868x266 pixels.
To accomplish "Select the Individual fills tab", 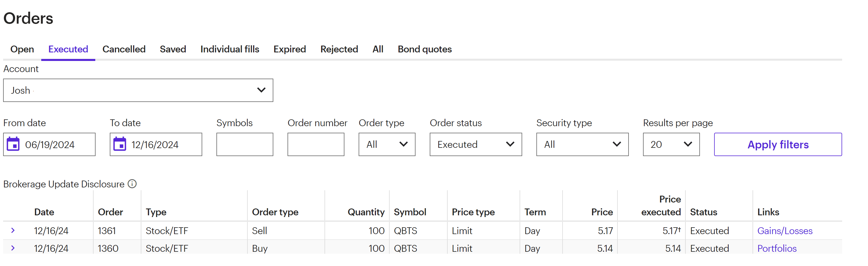I will pyautogui.click(x=230, y=49).
